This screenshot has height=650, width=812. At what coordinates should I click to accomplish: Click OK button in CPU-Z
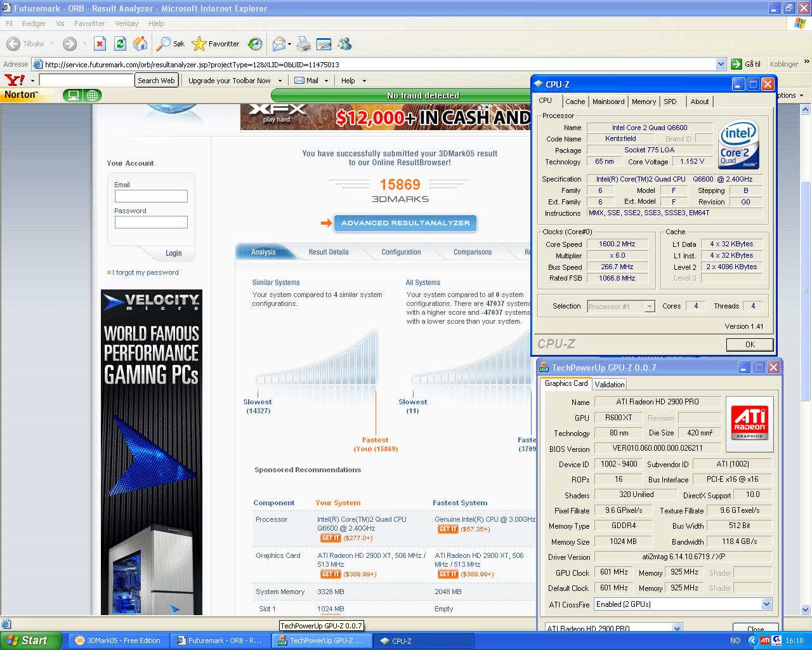pos(750,344)
